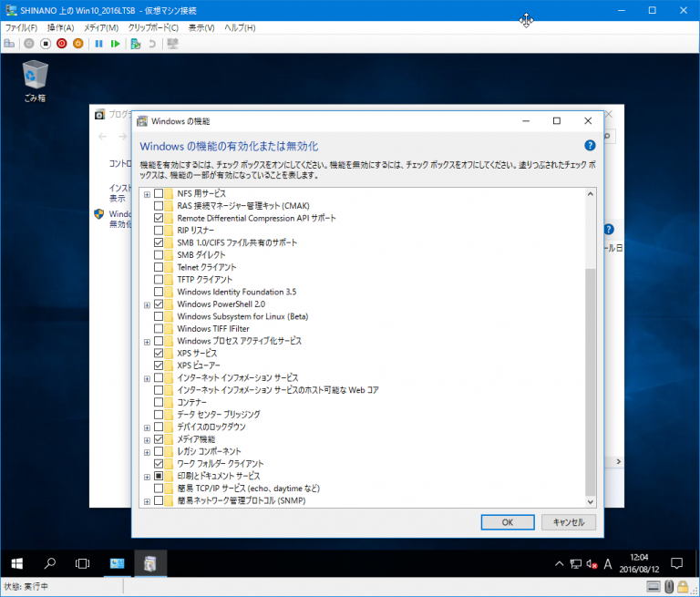700x597 pixels.
Task: Click the taskbar search magnifier icon
Action: 49,563
